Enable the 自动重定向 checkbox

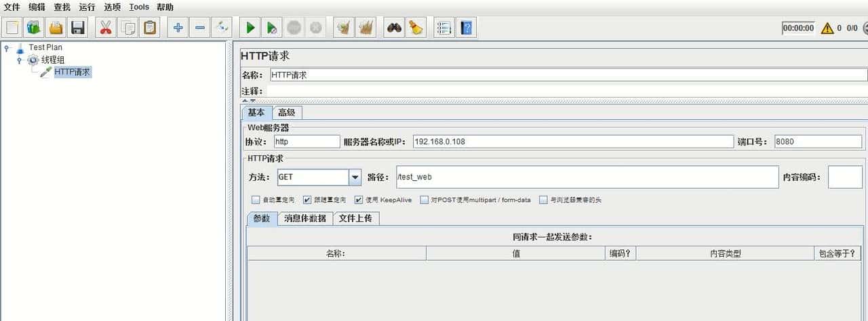pos(256,200)
